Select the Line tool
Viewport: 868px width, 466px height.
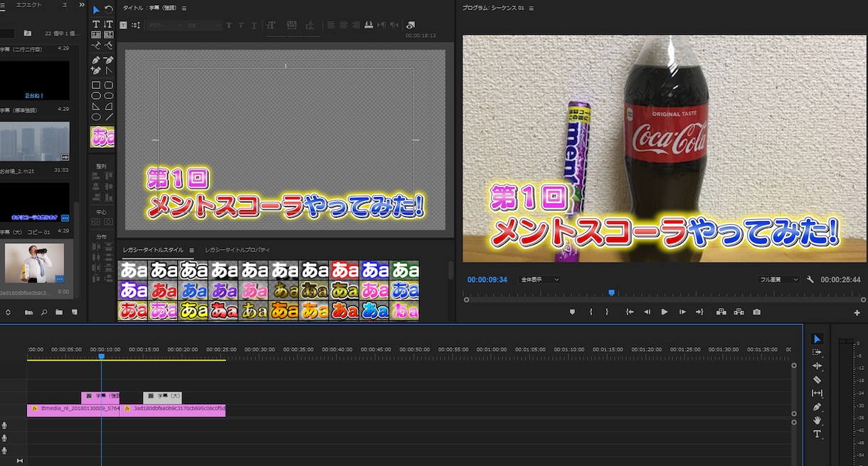coord(109,117)
